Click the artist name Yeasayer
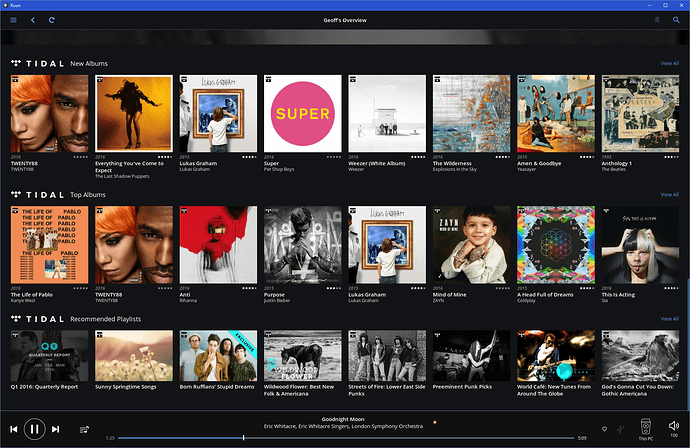The height and width of the screenshot is (448, 690). 527,169
